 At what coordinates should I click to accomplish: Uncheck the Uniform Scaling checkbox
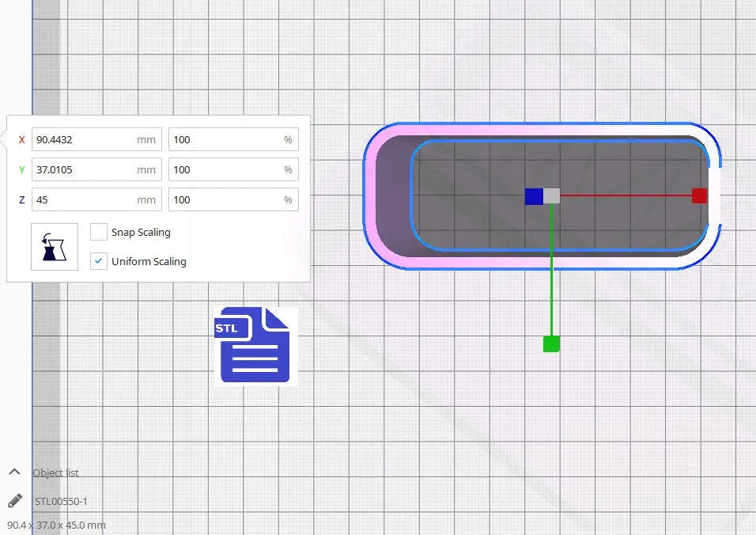coord(99,261)
